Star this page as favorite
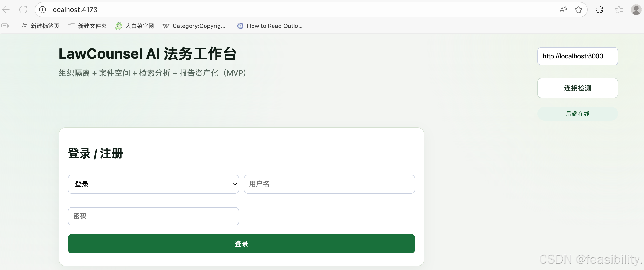The height and width of the screenshot is (270, 644). click(x=578, y=10)
